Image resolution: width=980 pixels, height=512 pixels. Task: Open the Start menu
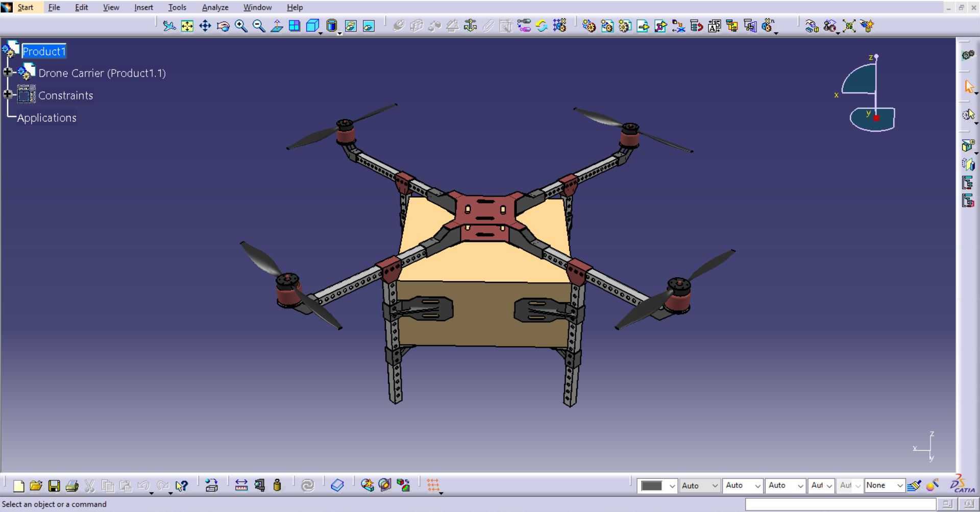click(x=26, y=7)
